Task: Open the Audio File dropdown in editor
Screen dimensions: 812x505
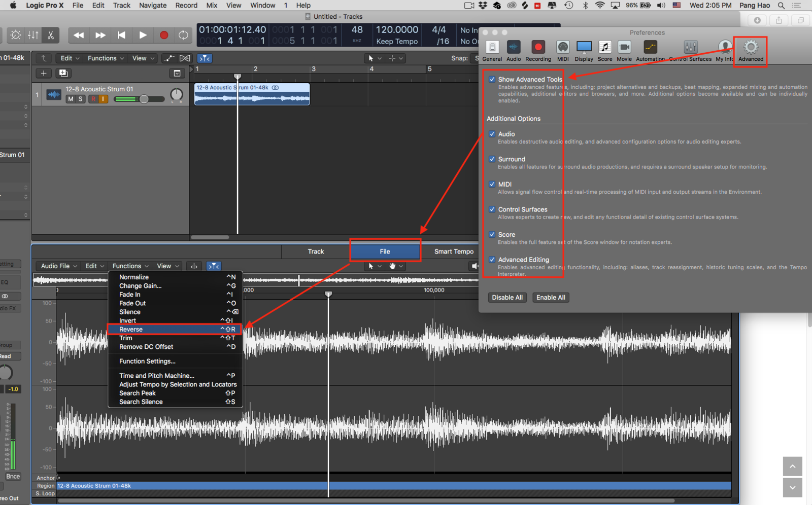Action: (x=58, y=266)
